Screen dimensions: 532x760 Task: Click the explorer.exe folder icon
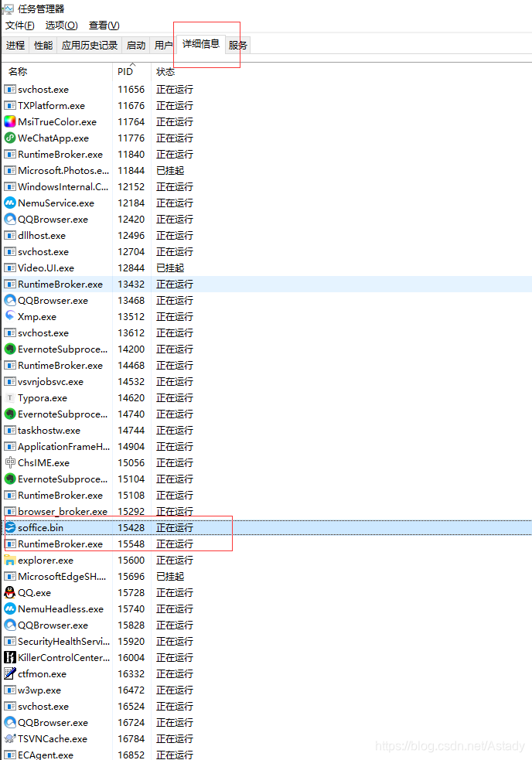click(x=10, y=561)
